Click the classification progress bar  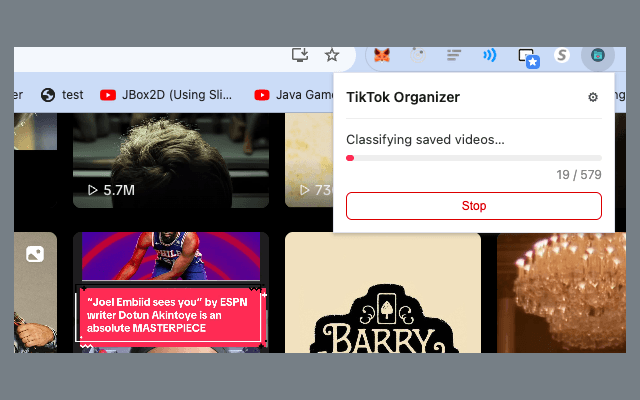pos(474,158)
